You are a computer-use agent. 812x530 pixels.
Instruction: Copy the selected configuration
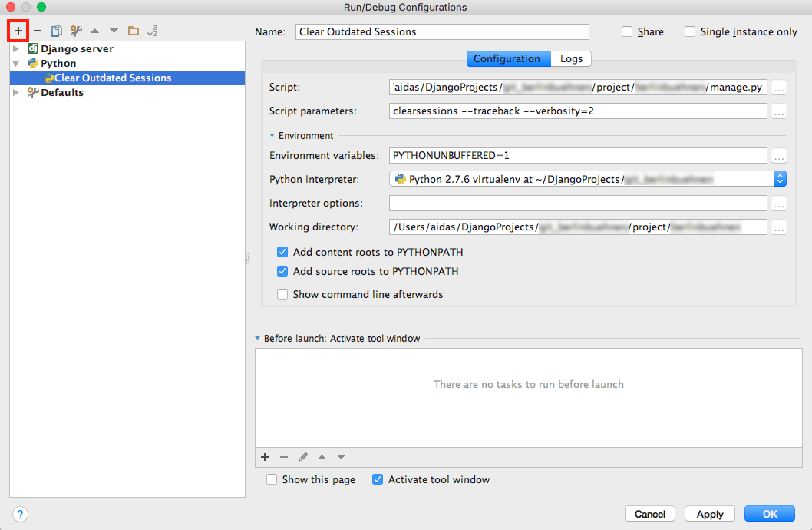click(x=56, y=31)
